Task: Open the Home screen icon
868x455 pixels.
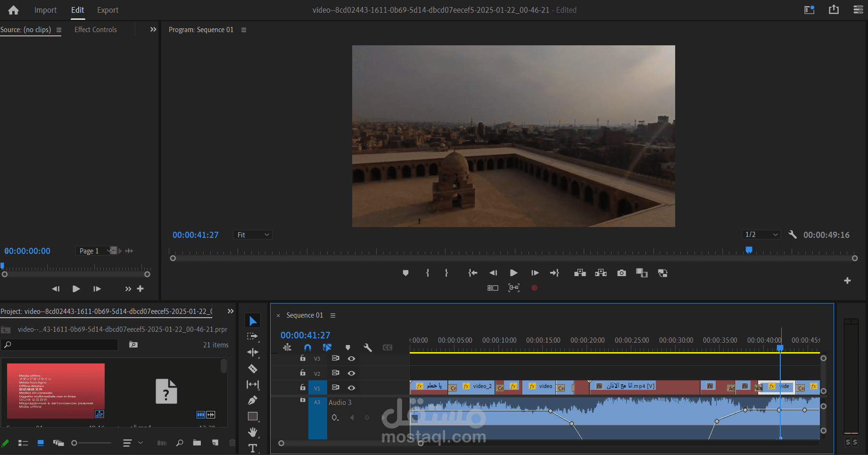Action: tap(14, 10)
